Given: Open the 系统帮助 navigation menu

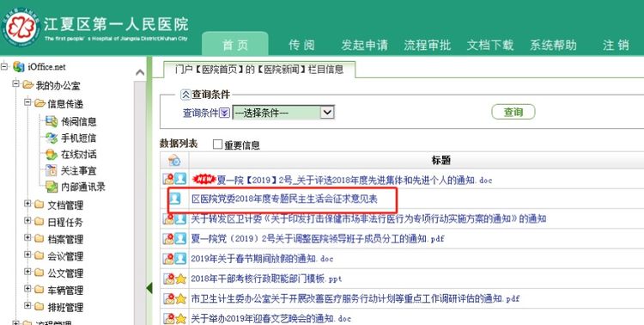Looking at the screenshot, I should pyautogui.click(x=553, y=45).
